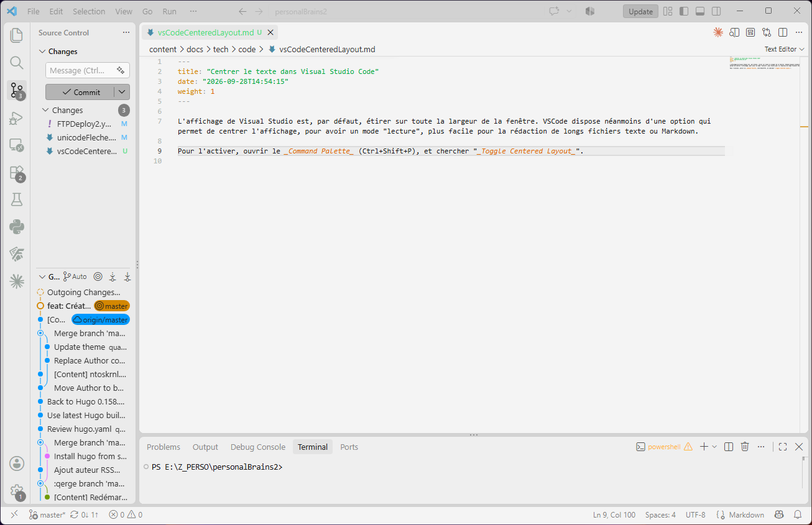Viewport: 812px width, 525px height.
Task: Toggle Auto branch filter in graph
Action: (75, 276)
